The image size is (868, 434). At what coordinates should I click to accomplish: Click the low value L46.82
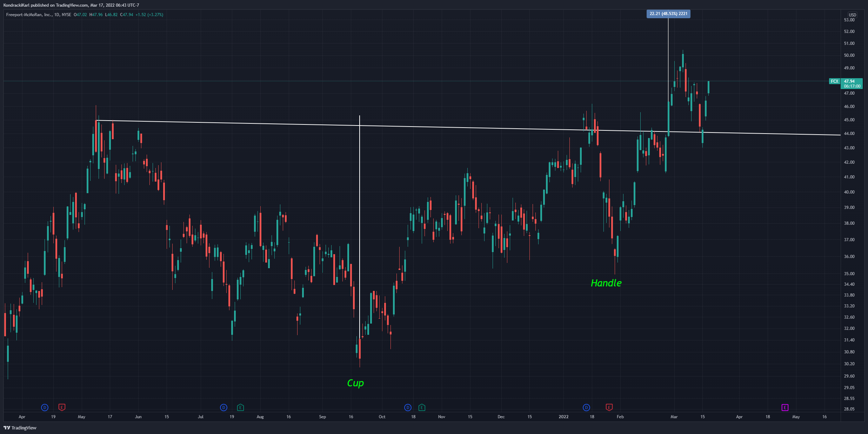tap(111, 15)
